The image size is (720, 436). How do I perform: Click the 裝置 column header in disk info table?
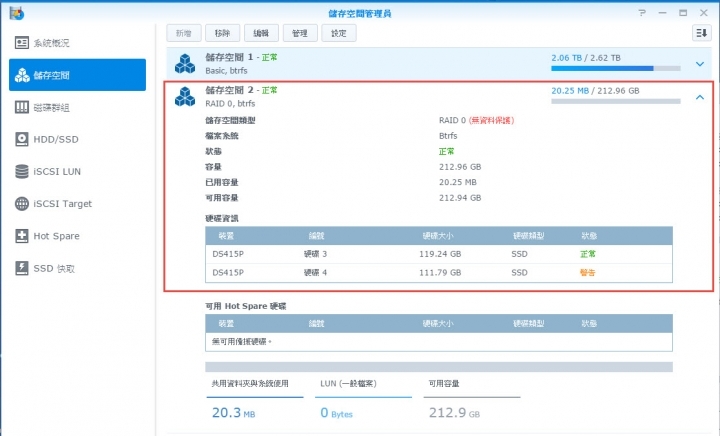[226, 235]
